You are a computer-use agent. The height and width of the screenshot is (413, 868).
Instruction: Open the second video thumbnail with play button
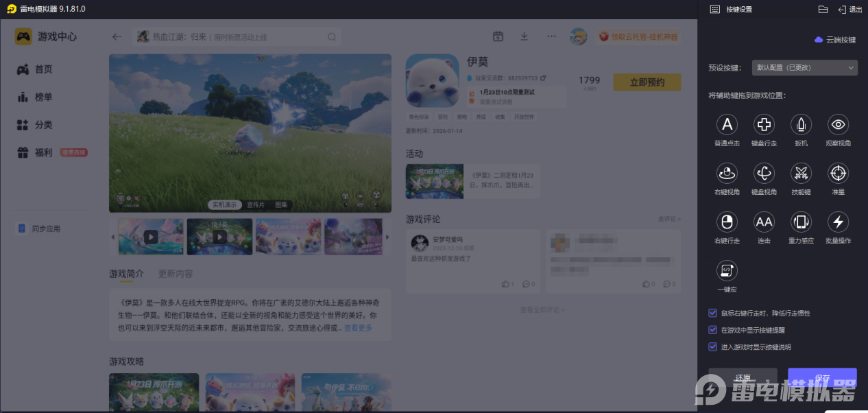219,237
